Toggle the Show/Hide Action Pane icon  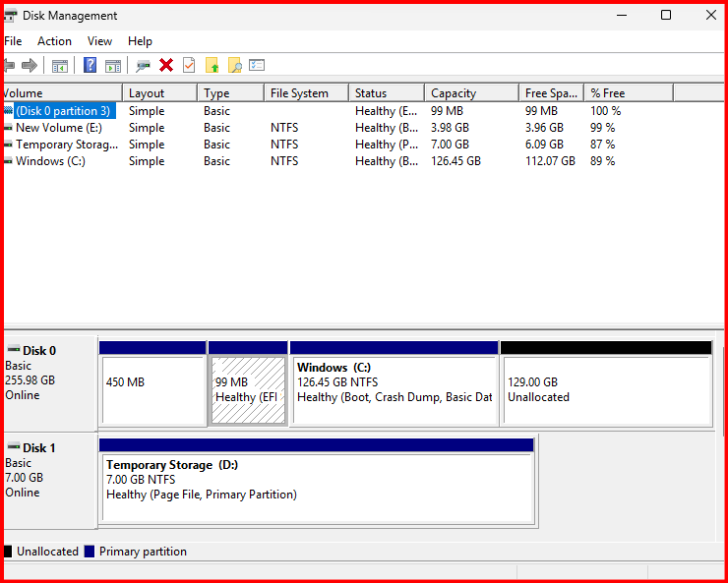[113, 66]
